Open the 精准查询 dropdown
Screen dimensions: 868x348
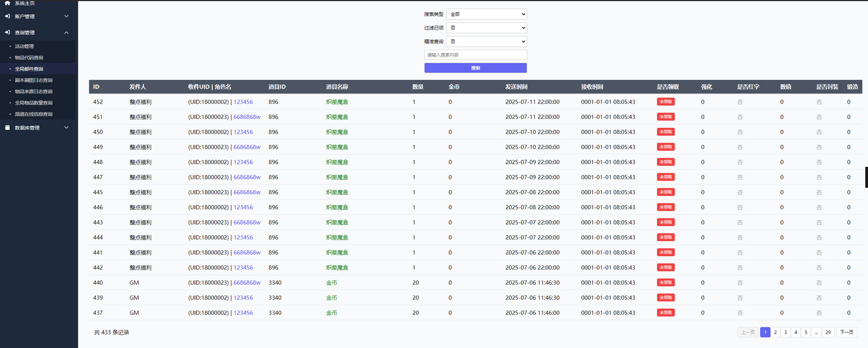pyautogui.click(x=486, y=41)
